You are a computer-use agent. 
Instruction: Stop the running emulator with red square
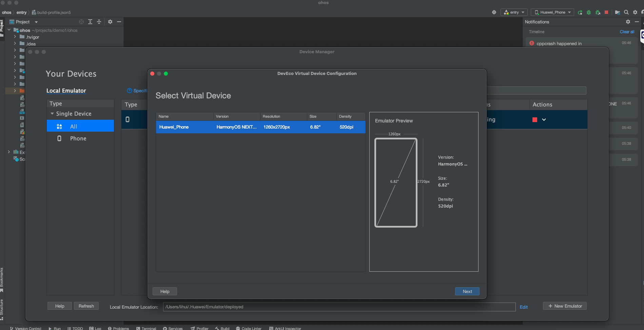point(535,120)
